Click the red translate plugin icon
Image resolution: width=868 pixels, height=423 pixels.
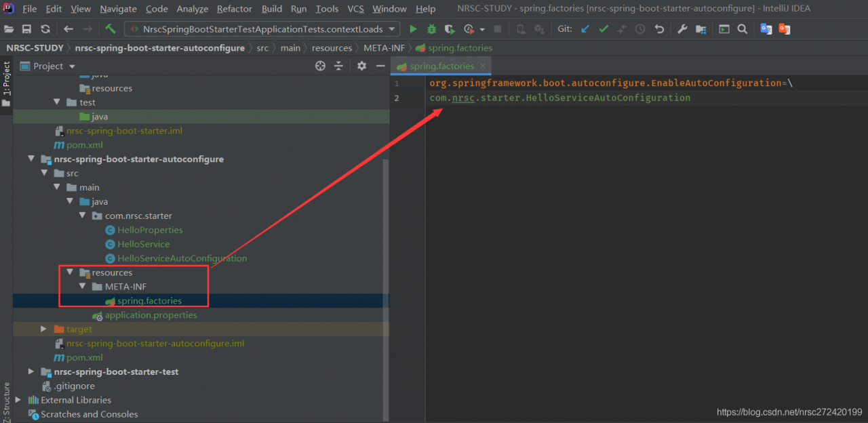785,29
